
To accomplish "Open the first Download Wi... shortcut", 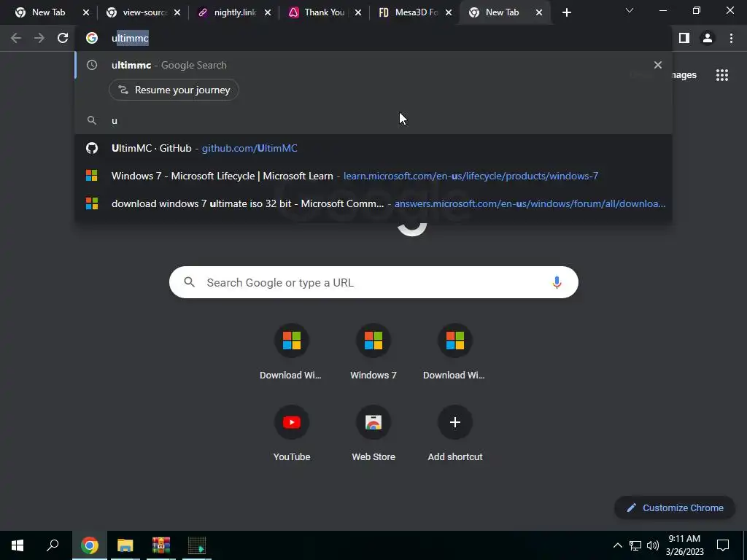I will [x=291, y=352].
